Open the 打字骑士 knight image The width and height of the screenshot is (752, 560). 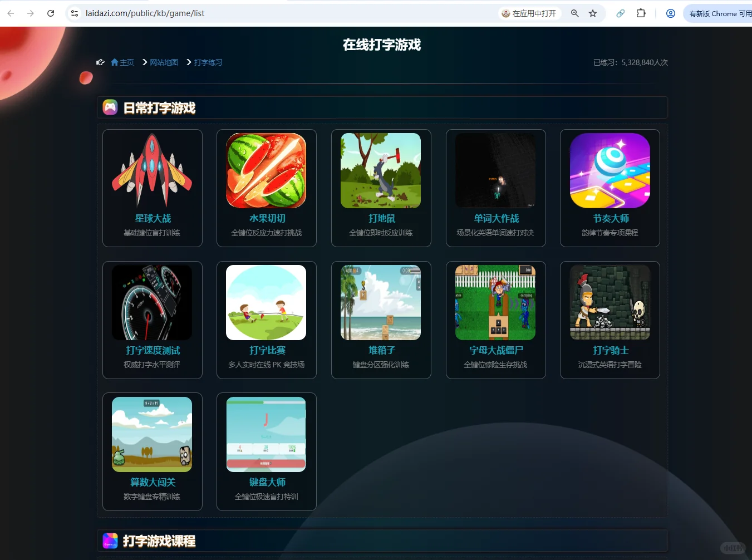(x=610, y=302)
